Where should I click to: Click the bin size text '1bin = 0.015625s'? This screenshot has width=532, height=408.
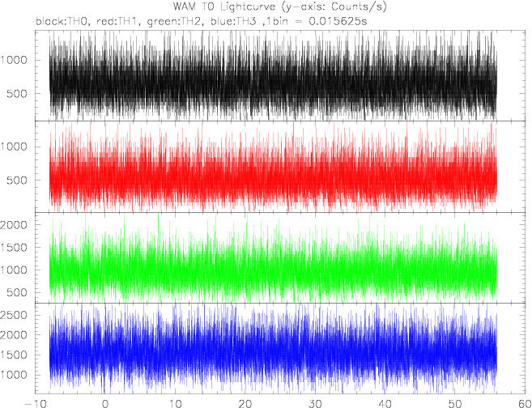coord(317,21)
